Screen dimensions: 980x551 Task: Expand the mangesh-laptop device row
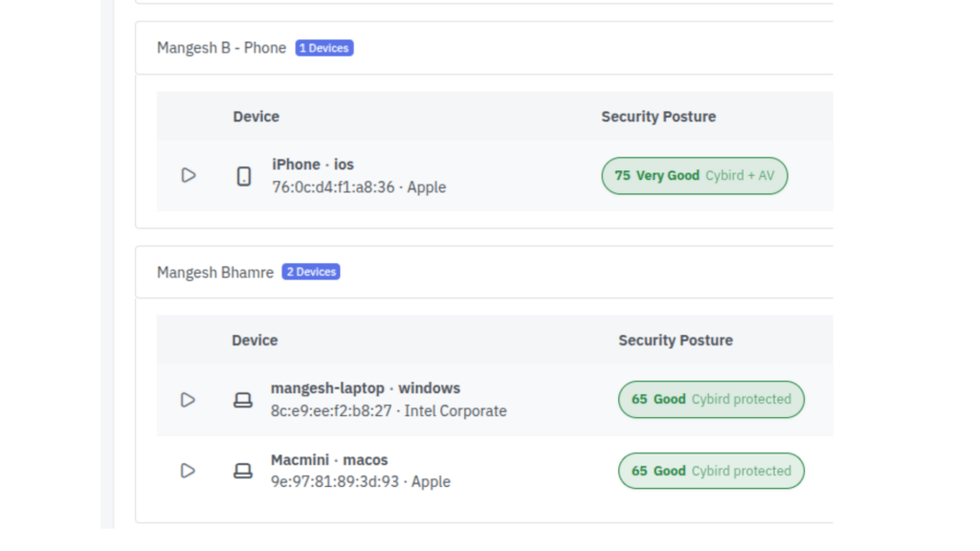coord(189,400)
